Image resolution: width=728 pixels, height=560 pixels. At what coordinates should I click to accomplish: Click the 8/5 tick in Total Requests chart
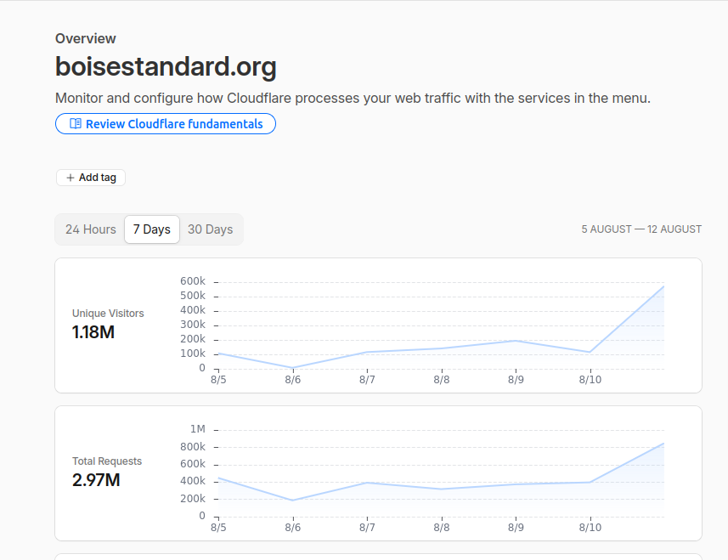(218, 528)
